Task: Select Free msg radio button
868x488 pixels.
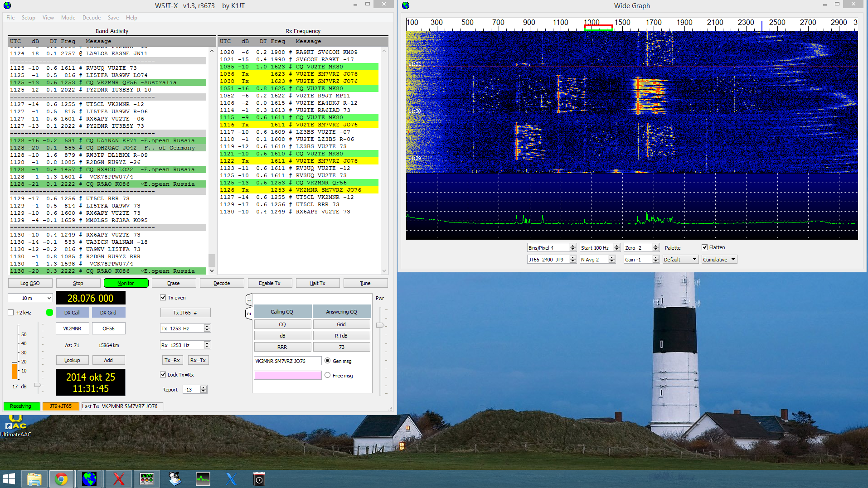Action: coord(328,375)
